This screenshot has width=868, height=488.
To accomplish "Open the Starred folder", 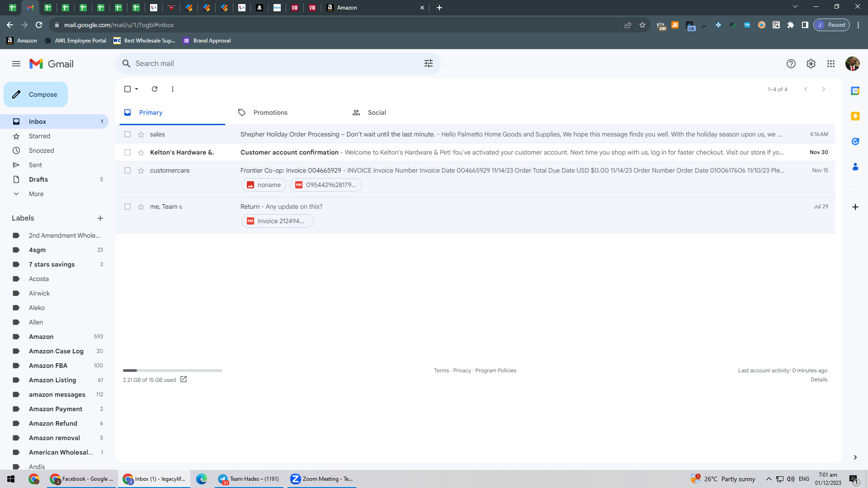I will tap(54, 136).
